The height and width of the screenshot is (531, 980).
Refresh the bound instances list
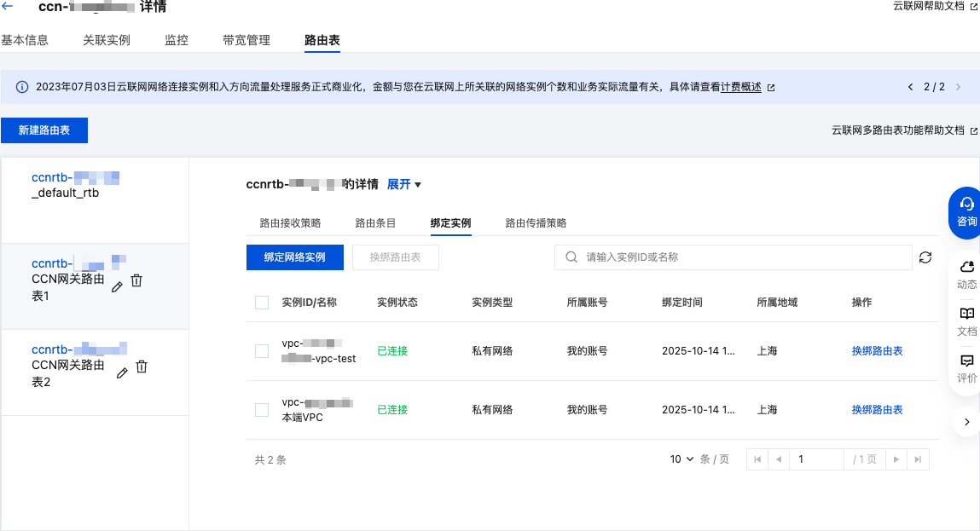pyautogui.click(x=925, y=257)
